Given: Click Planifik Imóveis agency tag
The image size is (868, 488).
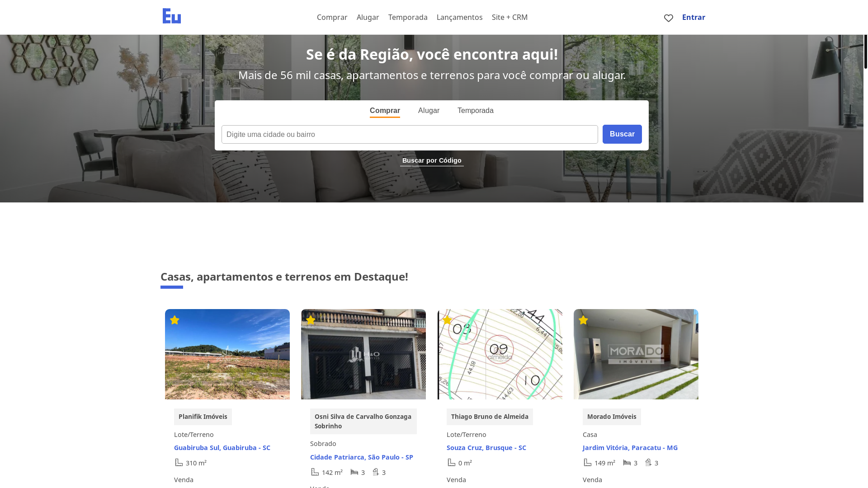Looking at the screenshot, I should point(203,417).
